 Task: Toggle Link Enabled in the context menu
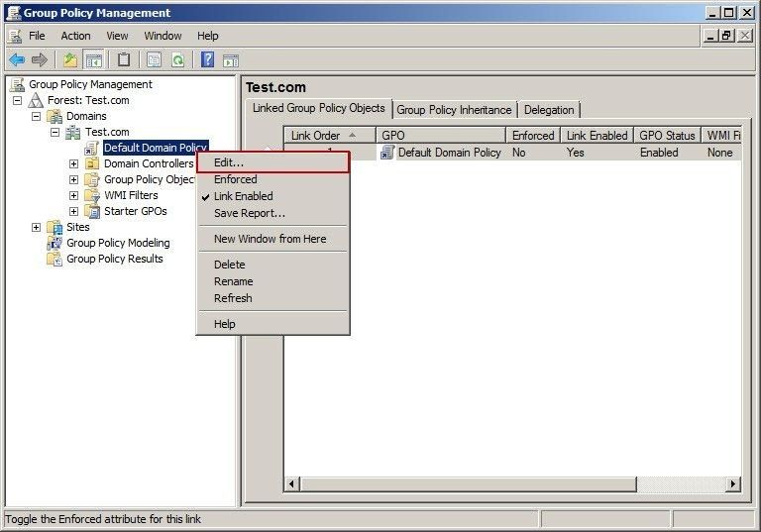pyautogui.click(x=272, y=196)
